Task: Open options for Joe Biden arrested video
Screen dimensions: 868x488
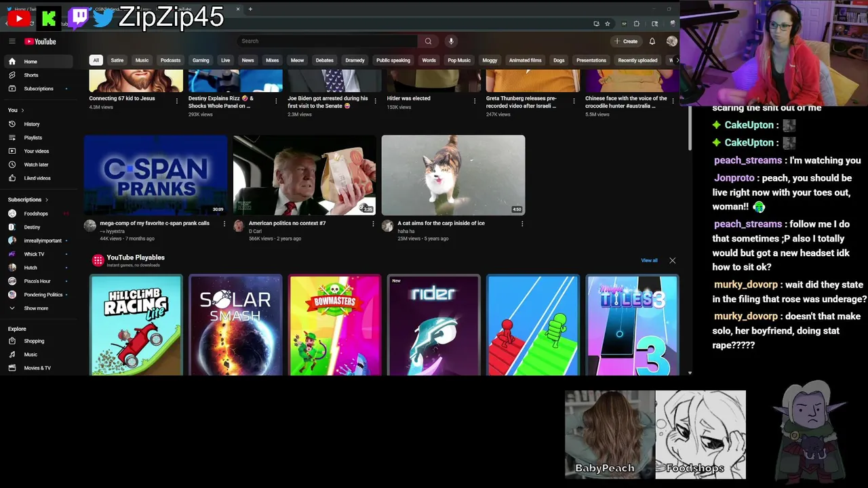Action: 376,101
